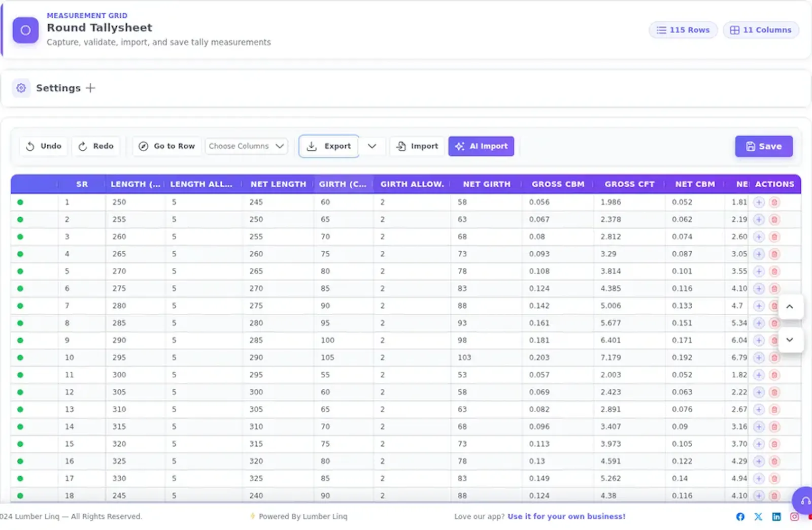Open the Instagram social icon
This screenshot has width=812, height=530.
pyautogui.click(x=794, y=516)
